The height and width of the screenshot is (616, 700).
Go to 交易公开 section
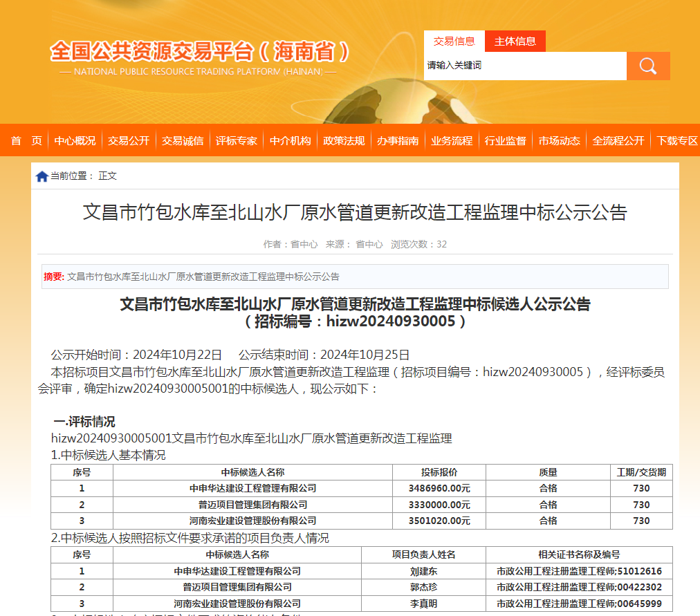[129, 140]
